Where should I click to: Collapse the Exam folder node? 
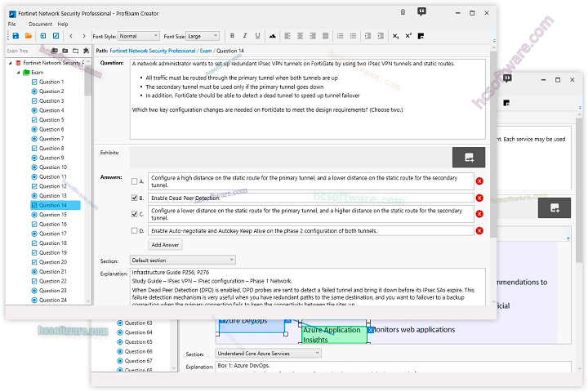coord(18,73)
